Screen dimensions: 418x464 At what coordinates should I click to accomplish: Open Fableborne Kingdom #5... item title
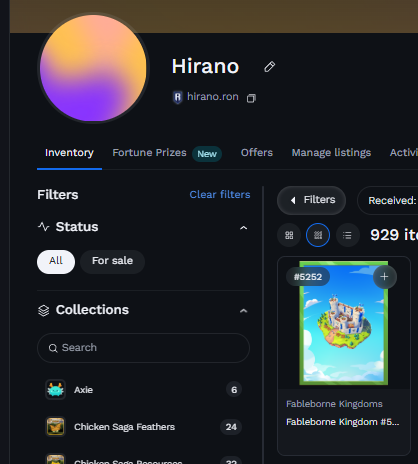(342, 422)
